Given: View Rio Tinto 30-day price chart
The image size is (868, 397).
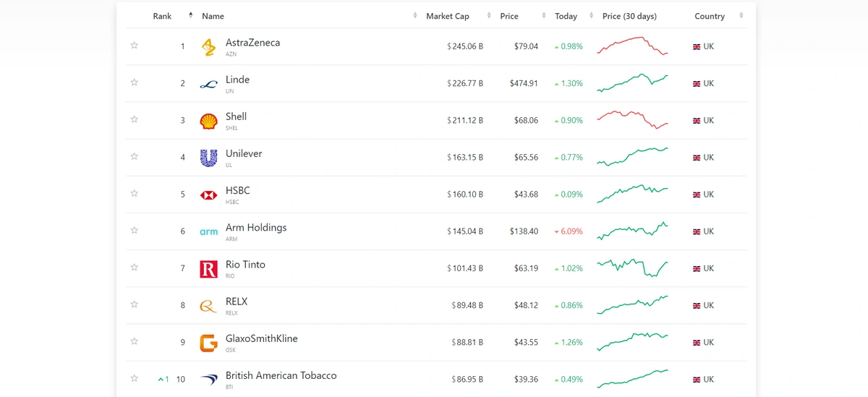Looking at the screenshot, I should coord(632,268).
